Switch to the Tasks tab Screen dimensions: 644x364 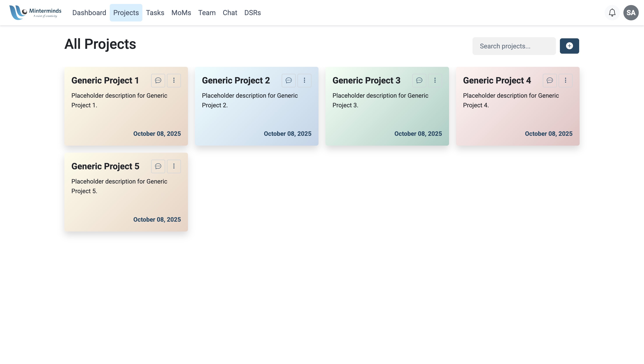155,13
